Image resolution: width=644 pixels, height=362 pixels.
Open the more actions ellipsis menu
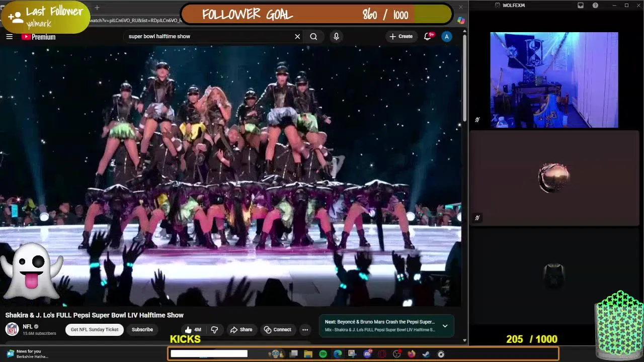click(305, 330)
